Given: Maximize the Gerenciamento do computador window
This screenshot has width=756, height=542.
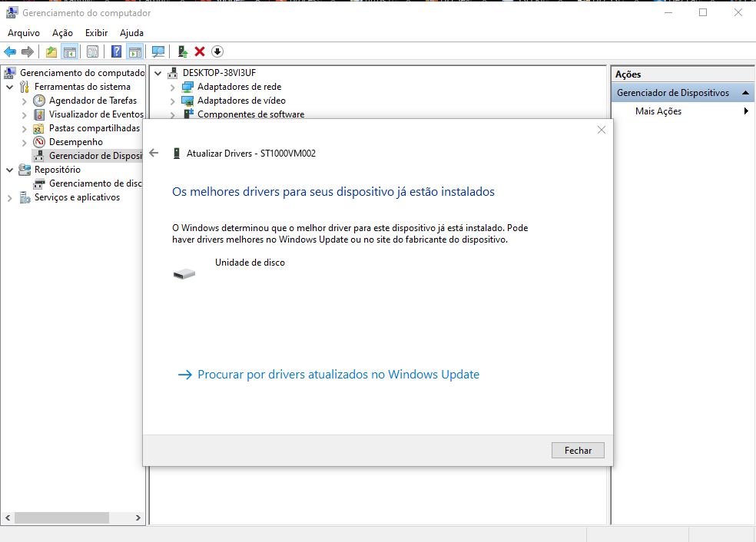Looking at the screenshot, I should (x=703, y=12).
